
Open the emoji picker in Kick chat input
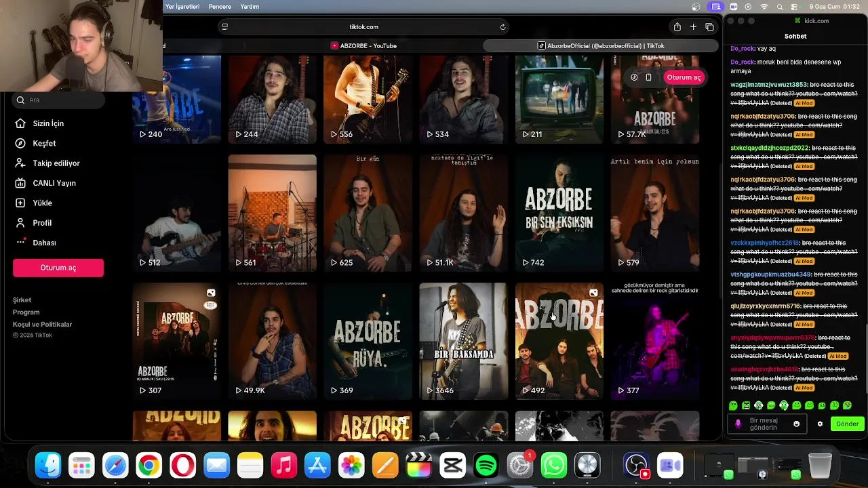[x=796, y=424]
